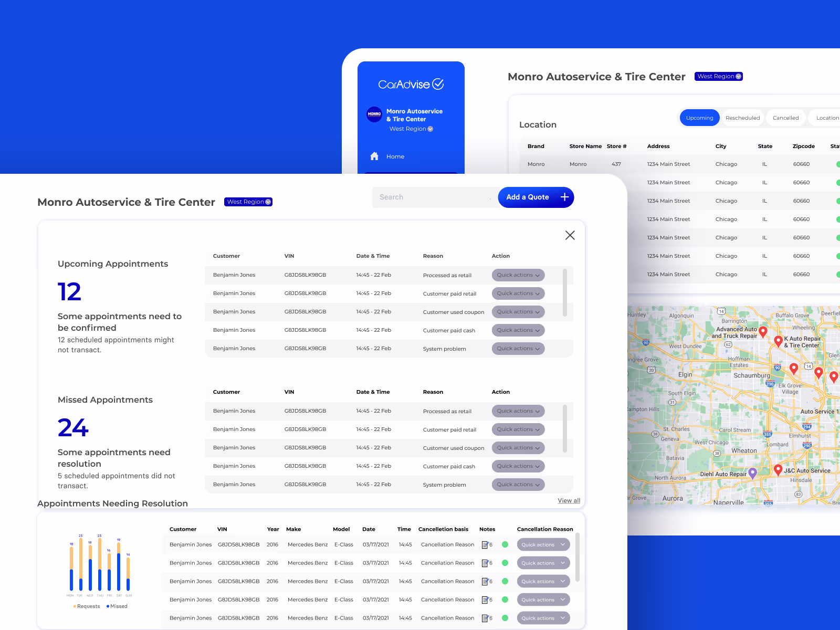Click into the Search field
The width and height of the screenshot is (840, 630).
pos(435,197)
